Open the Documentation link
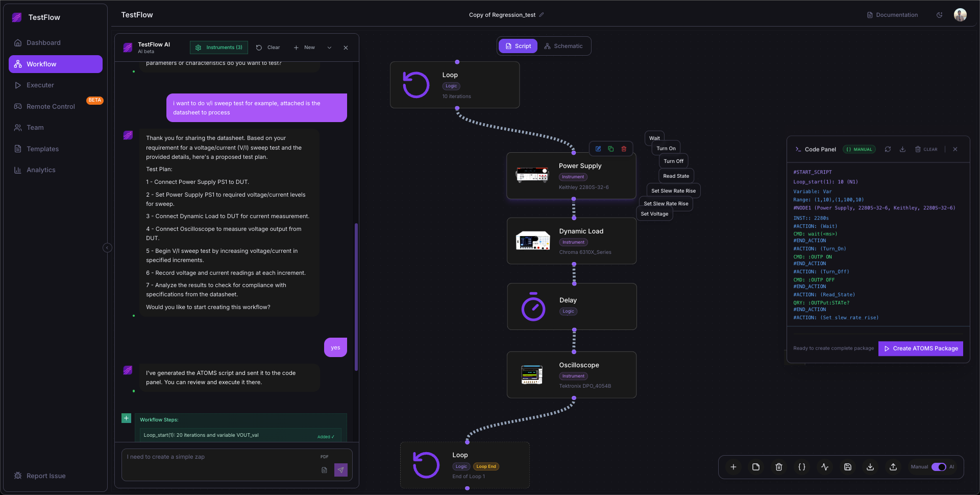This screenshot has height=495, width=980. coord(892,15)
